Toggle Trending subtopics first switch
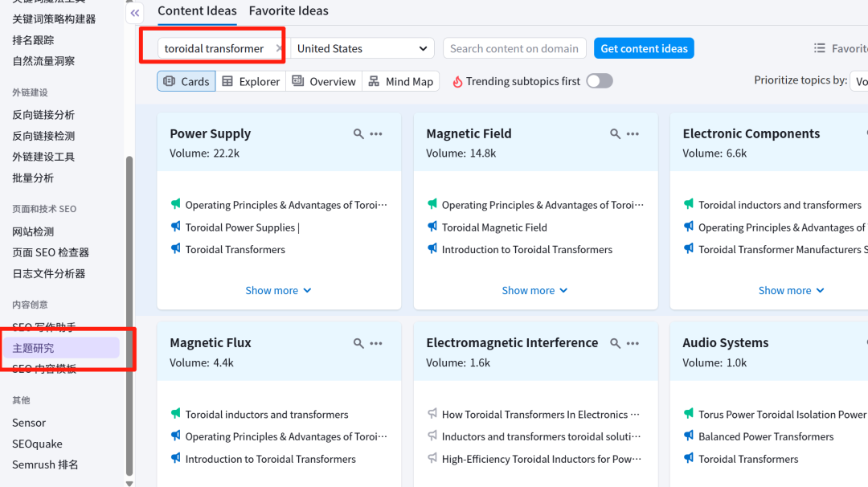 [x=599, y=81]
